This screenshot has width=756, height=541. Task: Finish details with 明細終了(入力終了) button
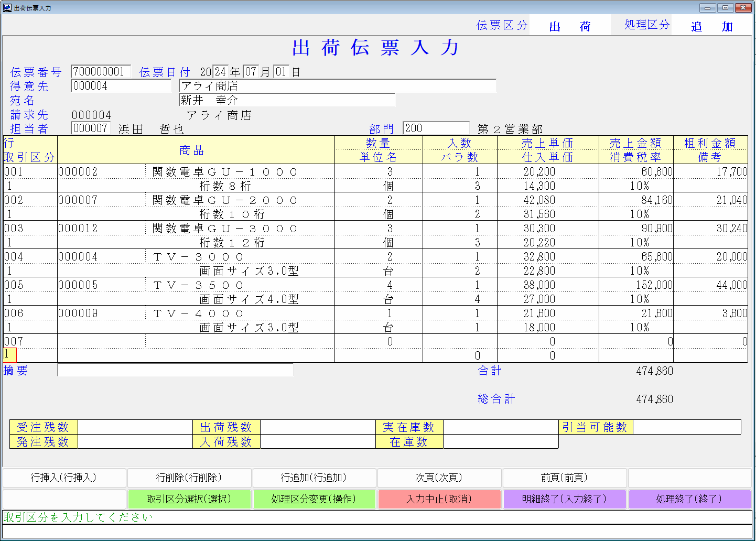tap(565, 499)
